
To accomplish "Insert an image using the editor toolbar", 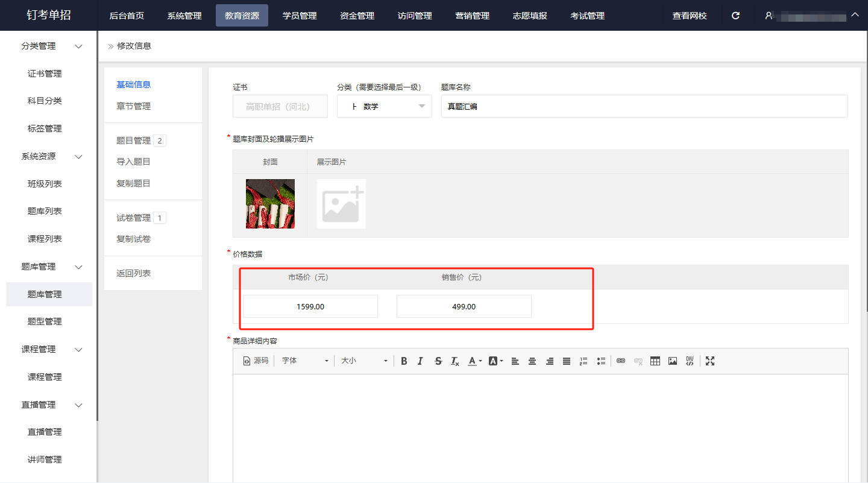I will (673, 361).
